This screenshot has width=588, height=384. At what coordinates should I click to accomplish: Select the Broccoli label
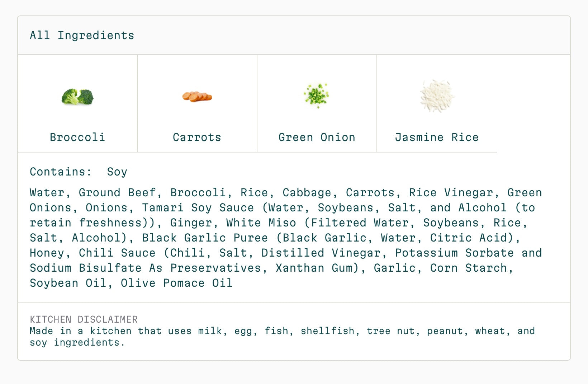pos(77,137)
